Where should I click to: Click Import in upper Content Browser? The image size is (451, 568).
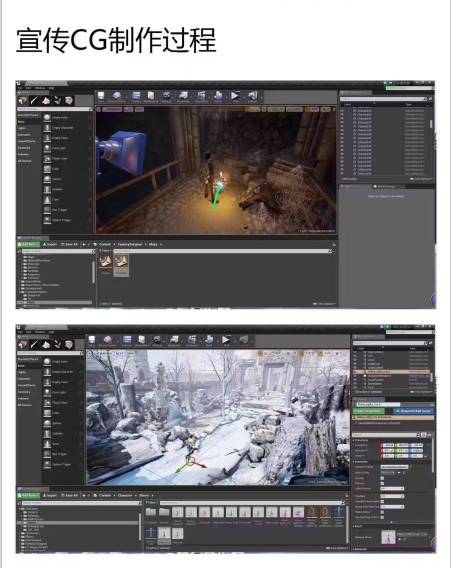point(50,245)
